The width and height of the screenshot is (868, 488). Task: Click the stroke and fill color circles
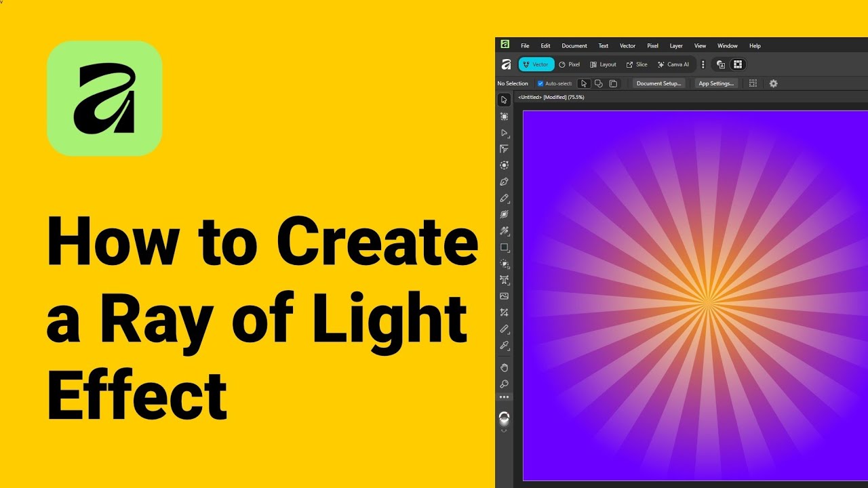504,420
